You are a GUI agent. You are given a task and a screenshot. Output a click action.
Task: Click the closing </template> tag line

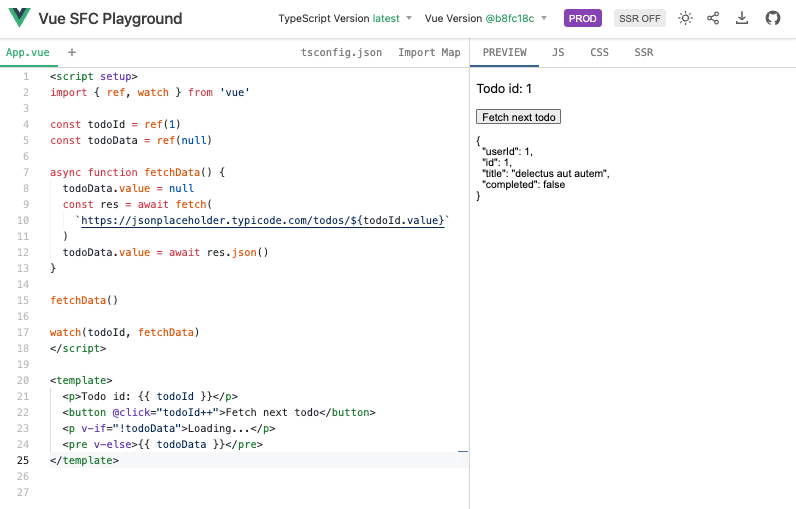click(84, 460)
